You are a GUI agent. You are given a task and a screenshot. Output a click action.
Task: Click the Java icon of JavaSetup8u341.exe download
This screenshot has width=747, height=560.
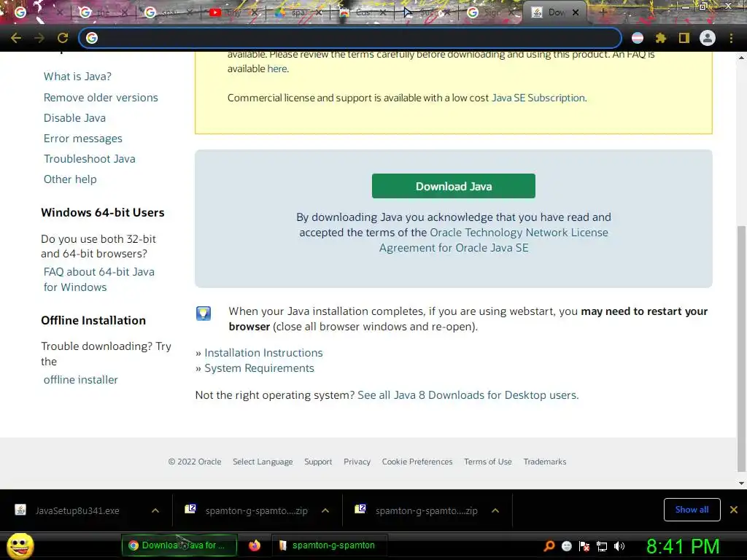[x=20, y=510]
